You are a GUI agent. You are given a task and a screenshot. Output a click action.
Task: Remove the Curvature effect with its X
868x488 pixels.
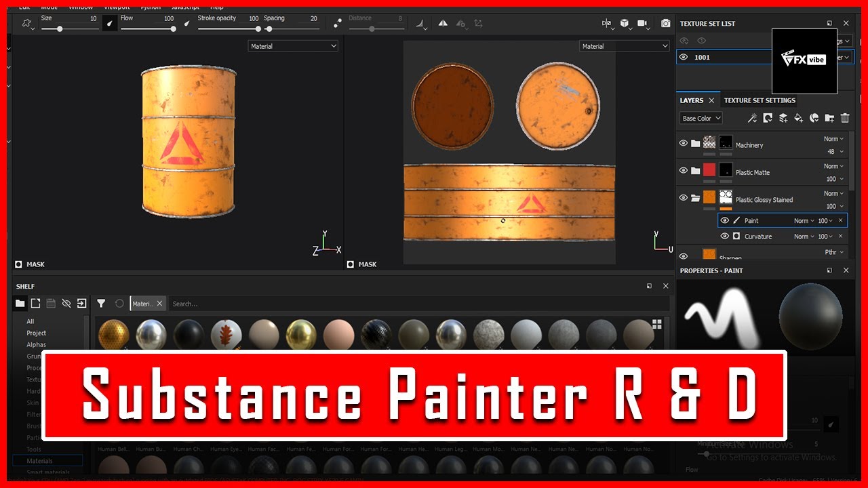pos(841,236)
